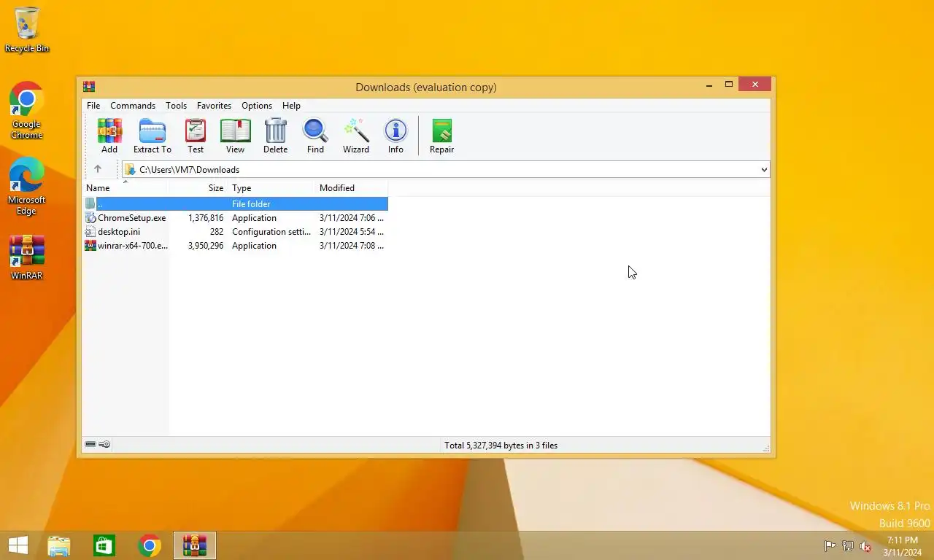Screen dimensions: 934x560
Task: Click the window resize grip corner
Action: (x=765, y=448)
